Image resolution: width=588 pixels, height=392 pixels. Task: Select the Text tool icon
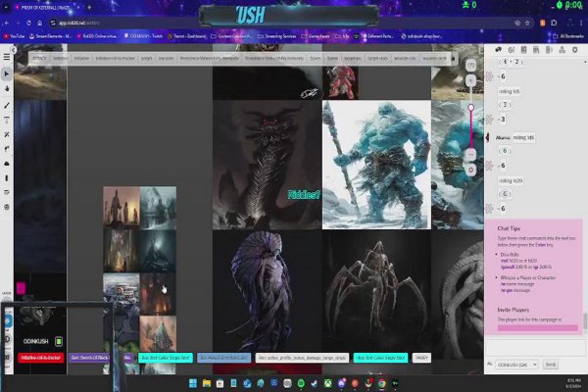[x=7, y=120]
